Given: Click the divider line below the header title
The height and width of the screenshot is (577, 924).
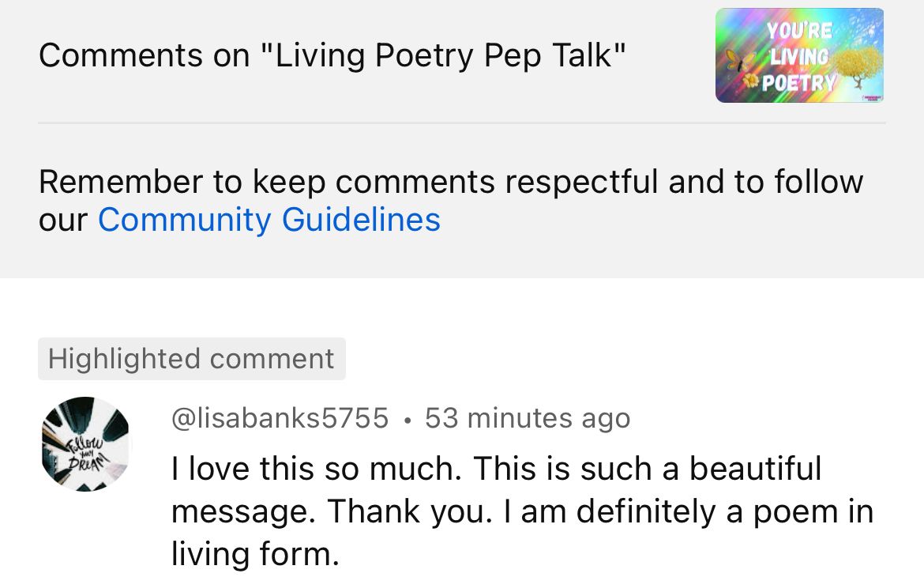Looking at the screenshot, I should coord(462,123).
